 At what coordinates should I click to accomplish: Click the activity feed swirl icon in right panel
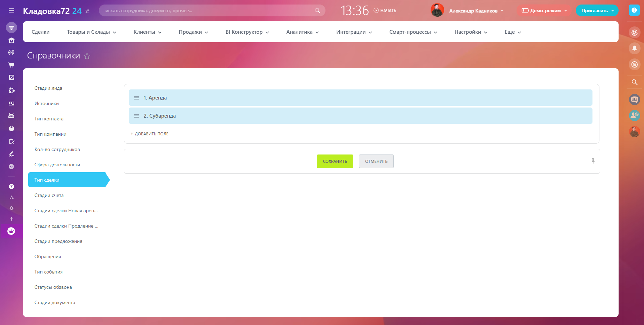click(635, 32)
